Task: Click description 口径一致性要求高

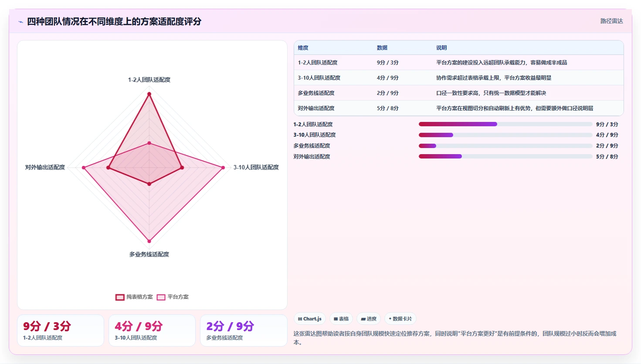Action: pyautogui.click(x=491, y=93)
